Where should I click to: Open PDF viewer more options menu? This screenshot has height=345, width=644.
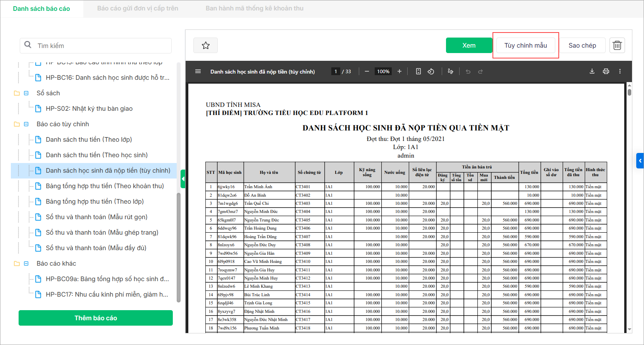click(620, 71)
